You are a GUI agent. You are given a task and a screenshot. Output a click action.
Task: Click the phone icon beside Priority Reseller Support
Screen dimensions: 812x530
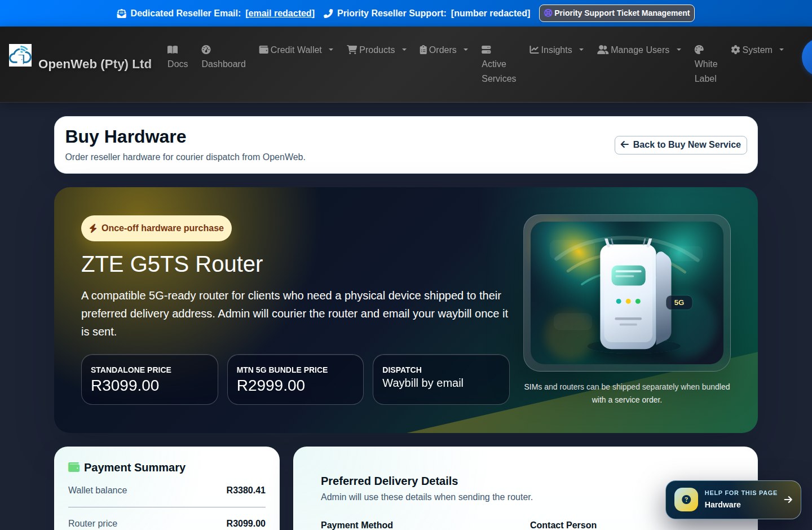click(x=328, y=14)
